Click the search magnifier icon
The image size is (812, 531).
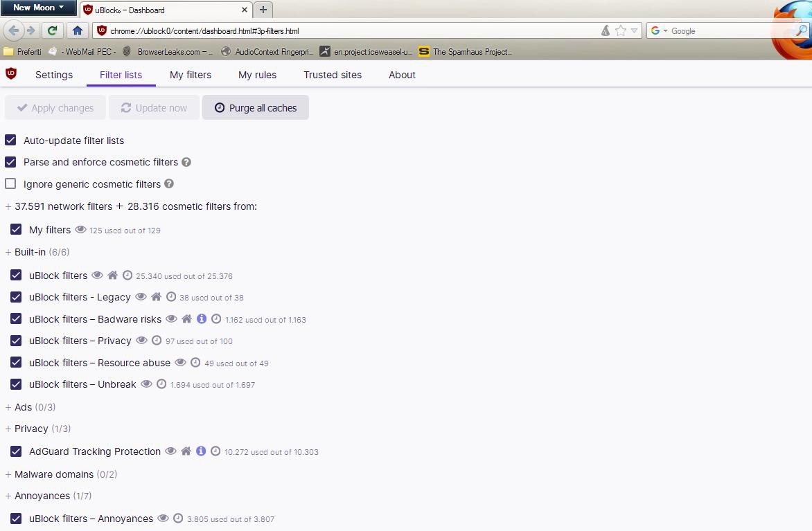(x=801, y=30)
